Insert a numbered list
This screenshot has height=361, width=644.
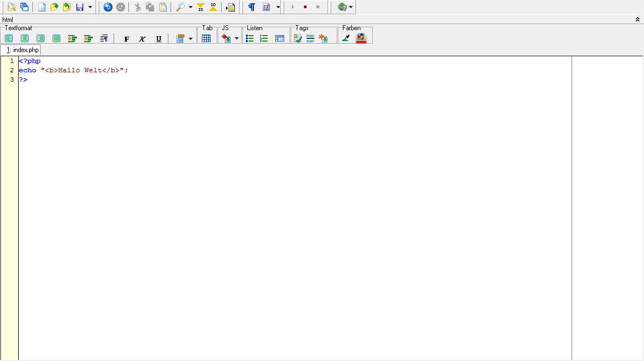click(x=264, y=38)
